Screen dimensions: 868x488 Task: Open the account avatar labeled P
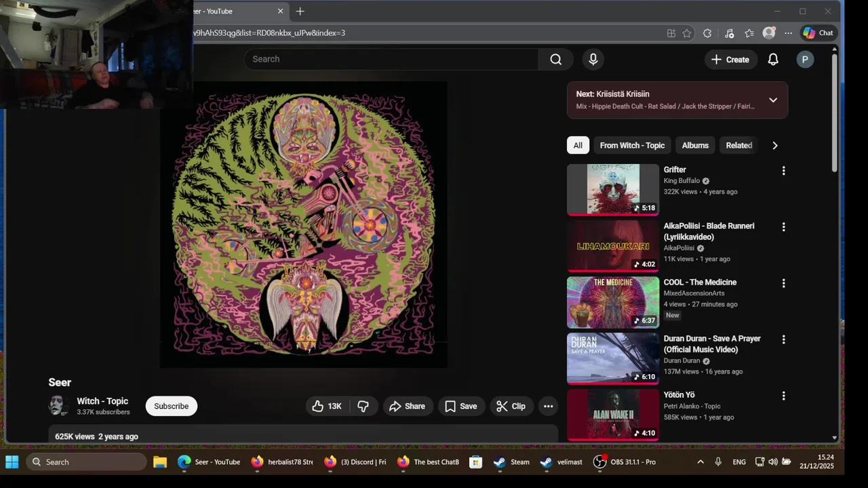click(805, 60)
